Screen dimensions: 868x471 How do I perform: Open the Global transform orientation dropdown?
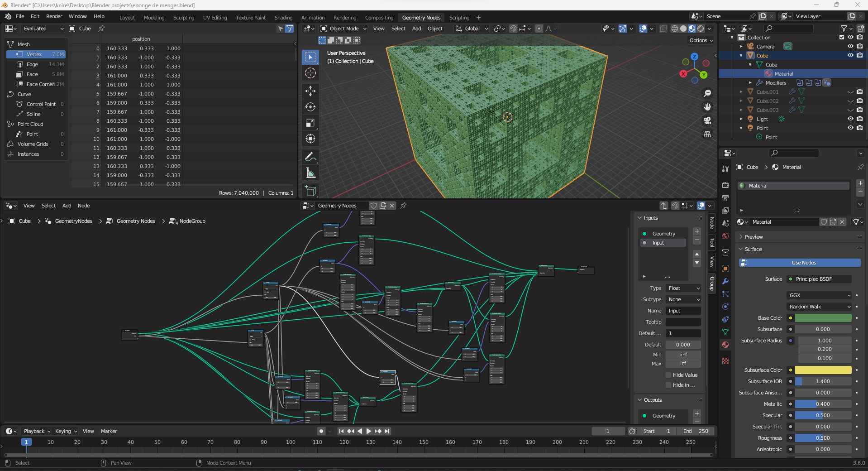point(472,29)
